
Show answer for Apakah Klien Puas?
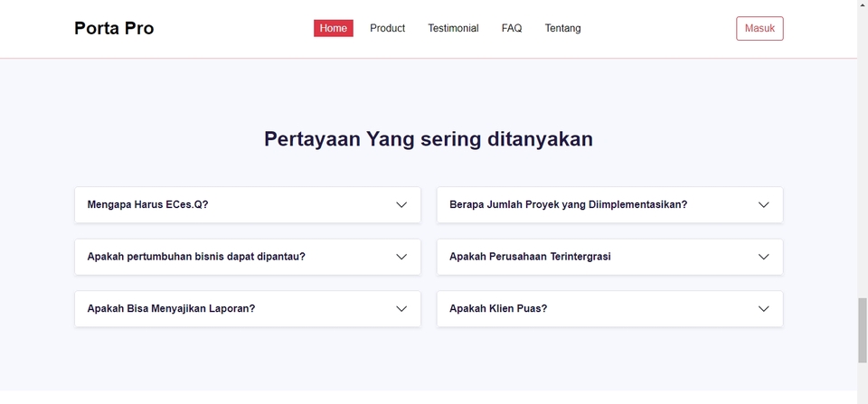pyautogui.click(x=498, y=309)
